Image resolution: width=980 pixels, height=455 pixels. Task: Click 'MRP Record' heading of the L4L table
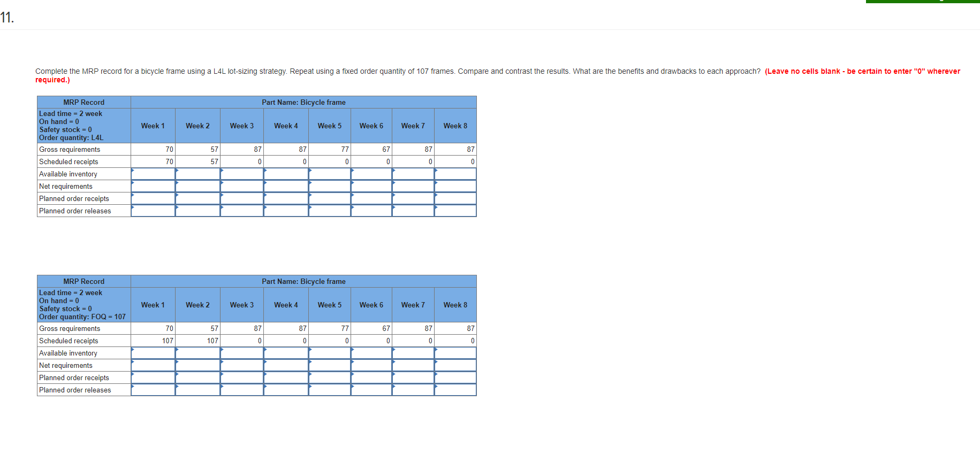(84, 102)
